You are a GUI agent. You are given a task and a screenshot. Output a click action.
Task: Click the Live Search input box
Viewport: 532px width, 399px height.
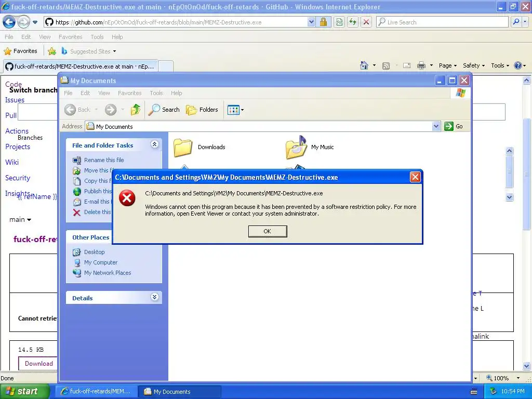click(x=443, y=22)
